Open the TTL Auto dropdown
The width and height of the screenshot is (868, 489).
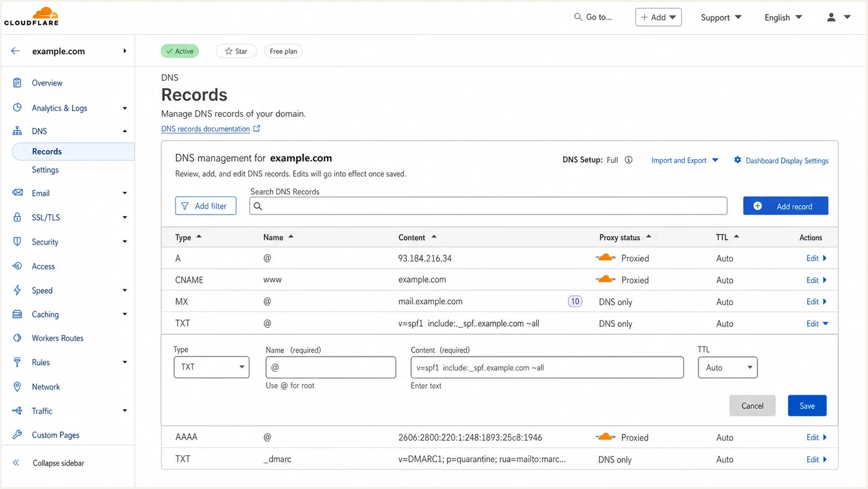coord(727,367)
